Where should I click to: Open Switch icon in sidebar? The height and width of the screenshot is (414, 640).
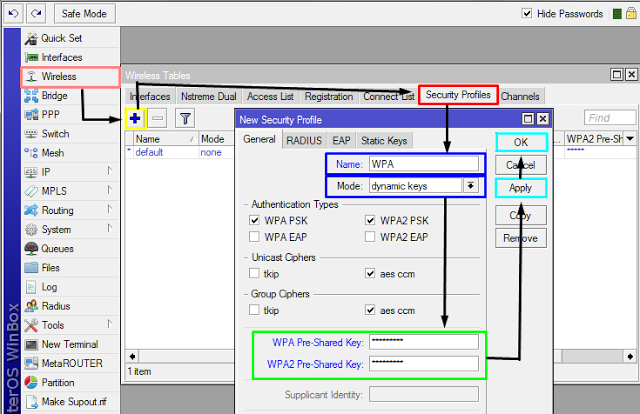pos(31,134)
